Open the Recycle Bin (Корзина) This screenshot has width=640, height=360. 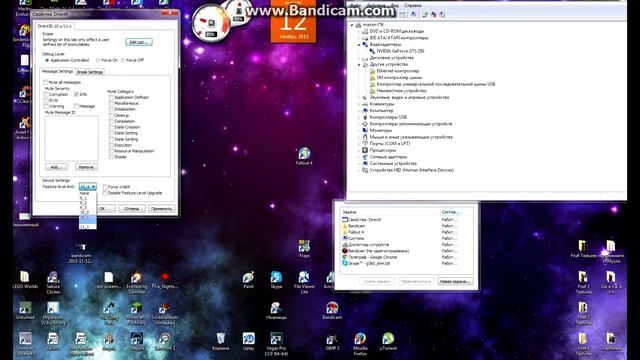coord(220,341)
